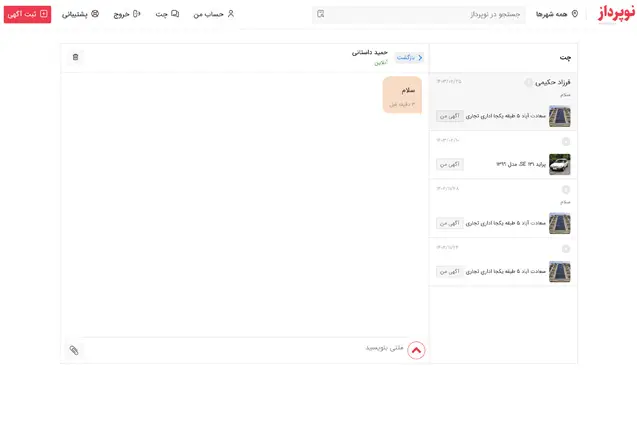This screenshot has width=637, height=440.
Task: Click the last conversation's building thumbnail in list
Action: pyautogui.click(x=559, y=271)
